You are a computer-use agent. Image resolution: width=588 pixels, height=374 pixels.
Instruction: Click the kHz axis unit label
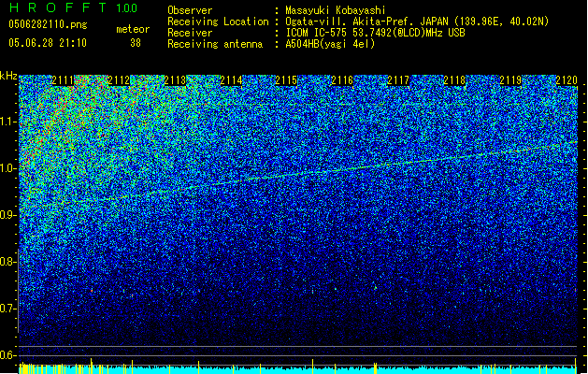click(x=8, y=76)
